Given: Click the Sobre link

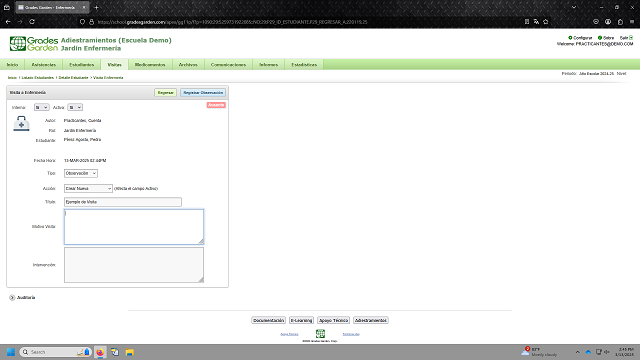Looking at the screenshot, I should 608,38.
